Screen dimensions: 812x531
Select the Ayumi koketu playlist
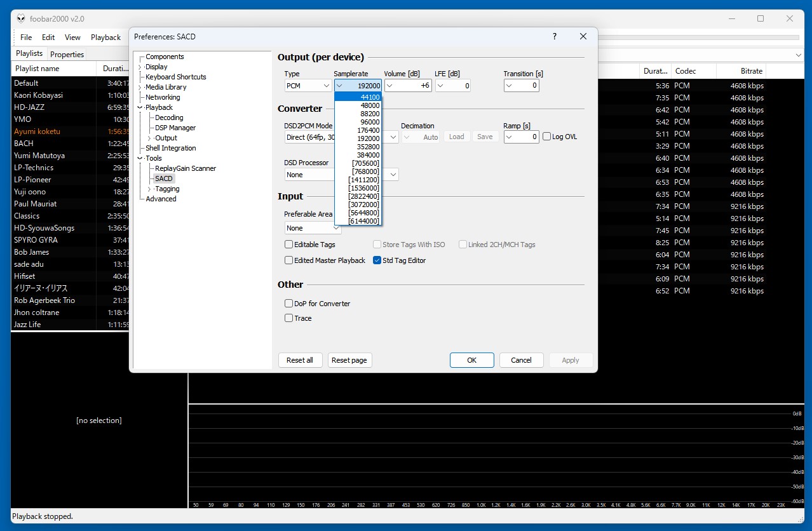pyautogui.click(x=70, y=131)
